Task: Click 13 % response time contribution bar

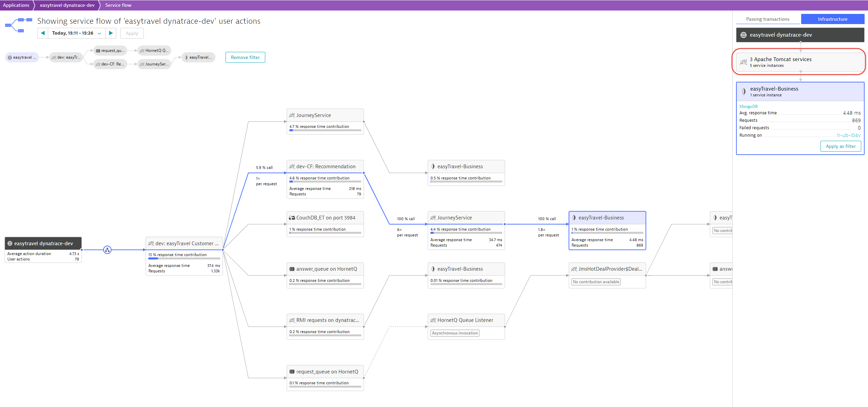Action: (184, 258)
